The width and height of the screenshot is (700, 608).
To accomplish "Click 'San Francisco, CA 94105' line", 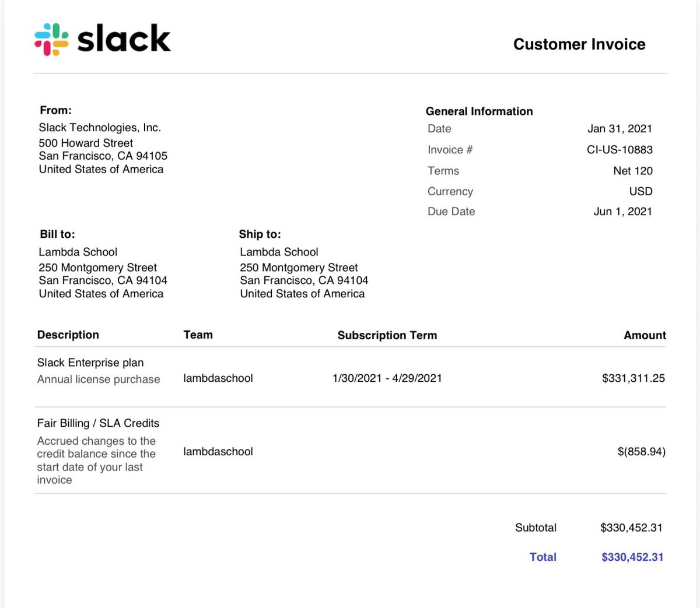I will click(x=103, y=156).
